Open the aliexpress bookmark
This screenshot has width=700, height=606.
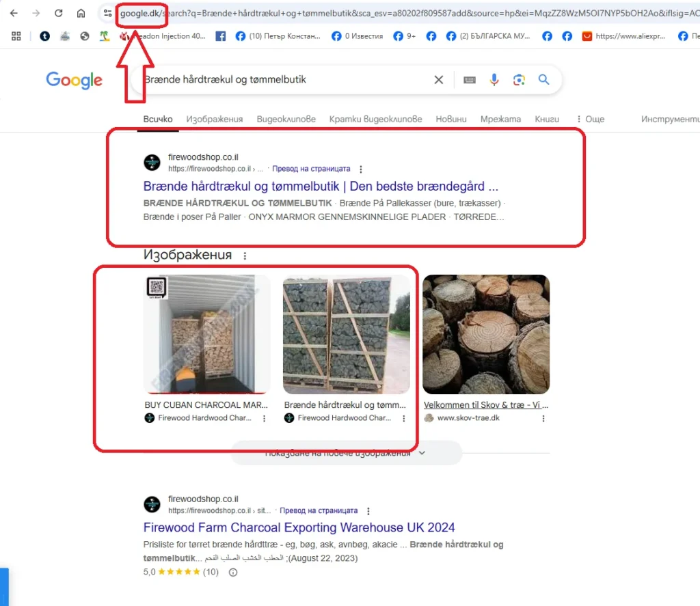coord(624,36)
